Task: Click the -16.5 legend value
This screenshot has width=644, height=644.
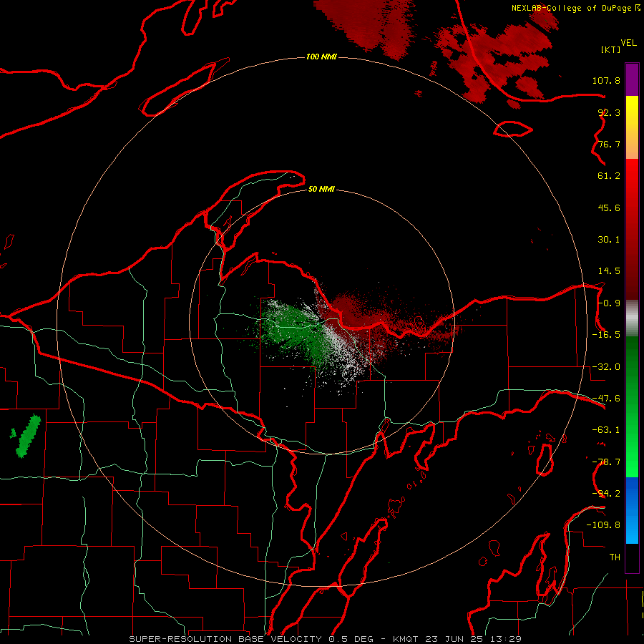Action: coord(606,335)
